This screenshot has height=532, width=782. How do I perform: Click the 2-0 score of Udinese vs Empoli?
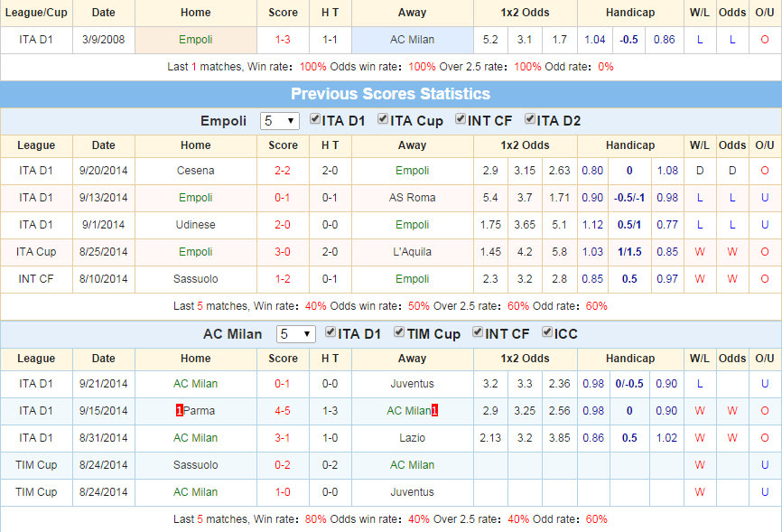[283, 225]
